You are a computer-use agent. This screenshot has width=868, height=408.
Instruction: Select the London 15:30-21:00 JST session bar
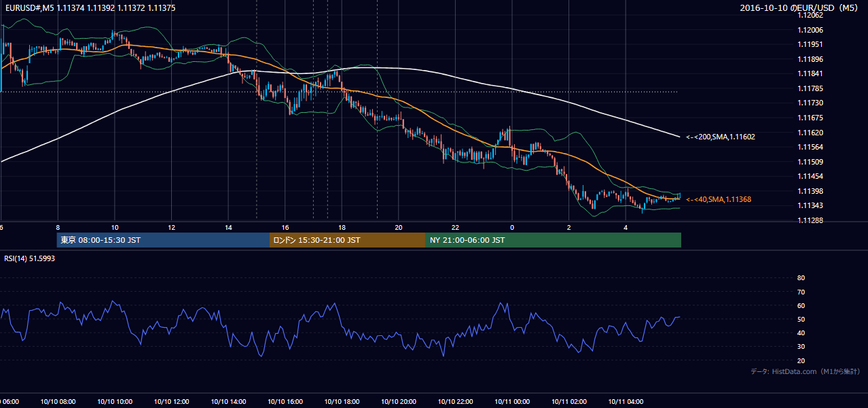(348, 240)
